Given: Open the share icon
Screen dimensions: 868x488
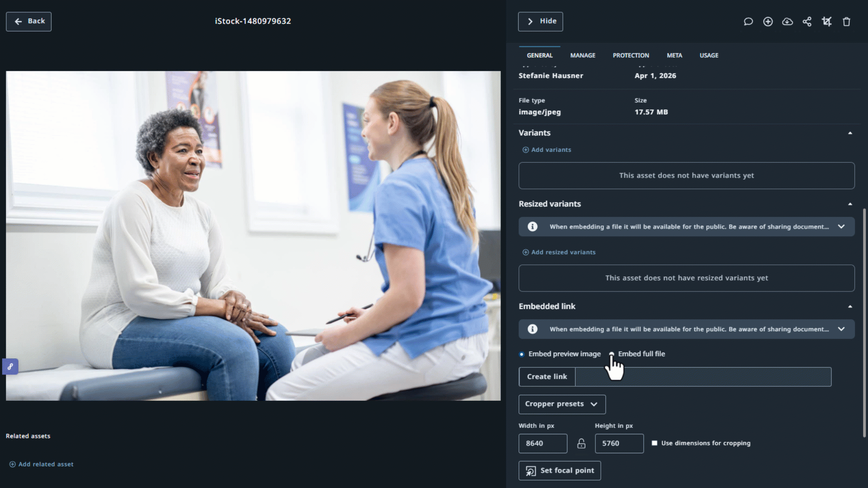Looking at the screenshot, I should pos(807,21).
